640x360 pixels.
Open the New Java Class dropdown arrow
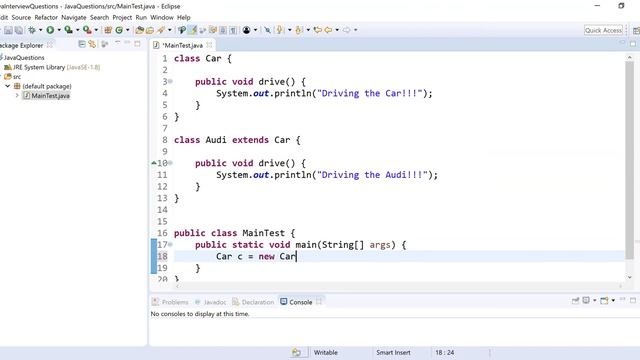(x=128, y=30)
